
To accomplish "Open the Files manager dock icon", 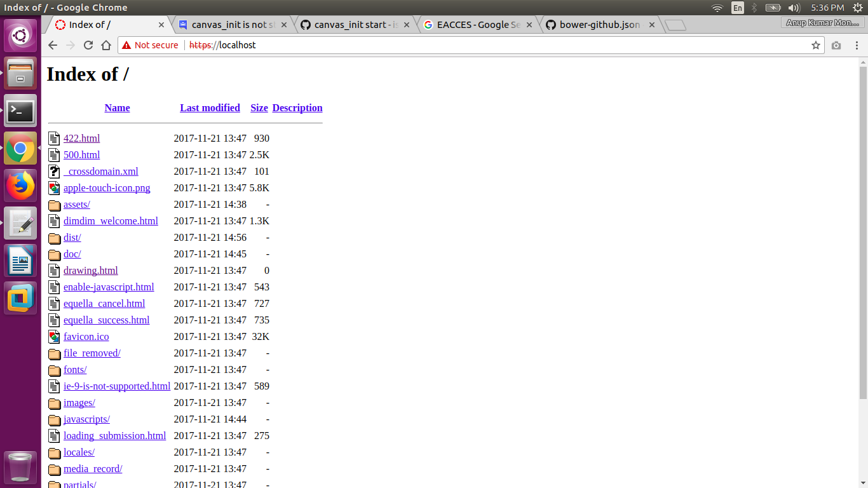I will tap(20, 74).
